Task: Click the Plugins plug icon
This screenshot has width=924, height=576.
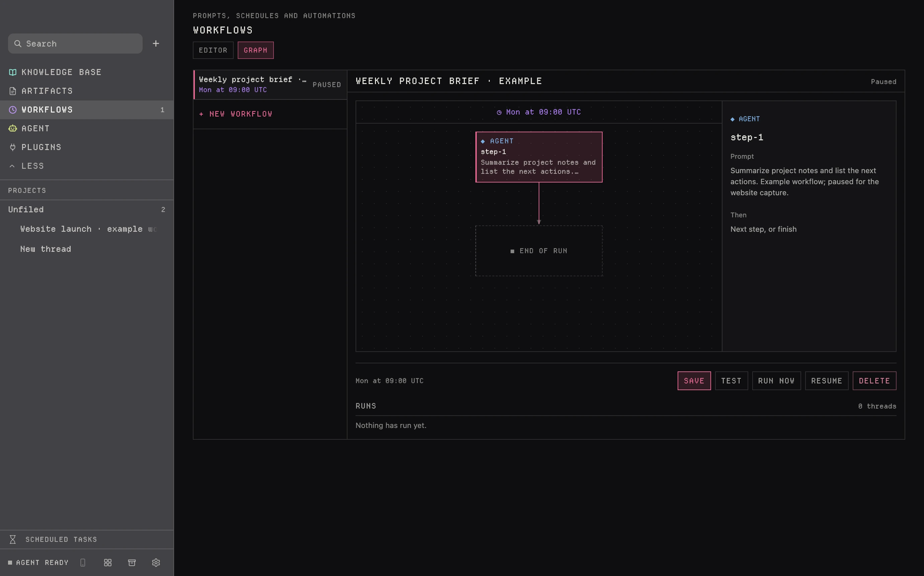Action: coord(13,147)
